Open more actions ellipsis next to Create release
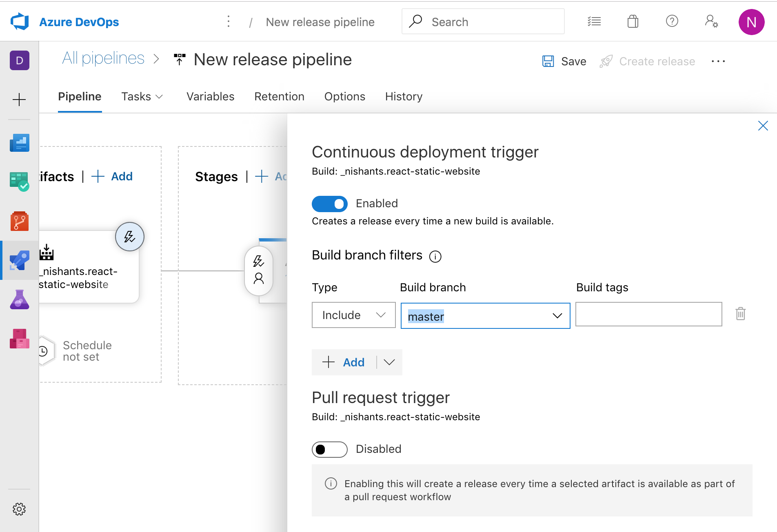Screen dimensions: 777x532 click(x=718, y=61)
